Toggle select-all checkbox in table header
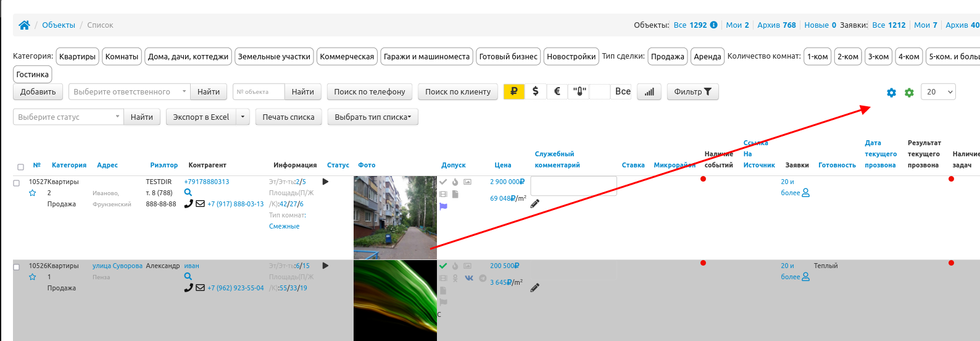This screenshot has width=980, height=341. (x=20, y=167)
